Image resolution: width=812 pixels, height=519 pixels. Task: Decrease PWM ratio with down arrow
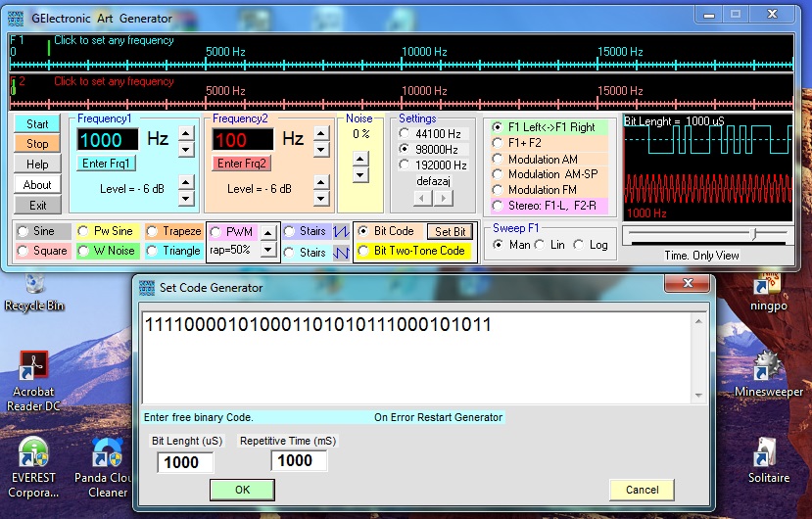pyautogui.click(x=267, y=249)
